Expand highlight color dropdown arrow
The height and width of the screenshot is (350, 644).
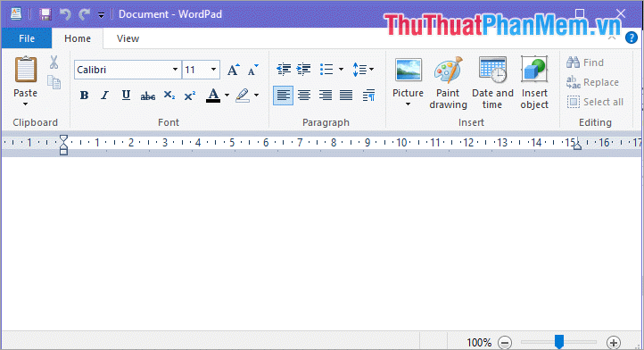click(256, 96)
